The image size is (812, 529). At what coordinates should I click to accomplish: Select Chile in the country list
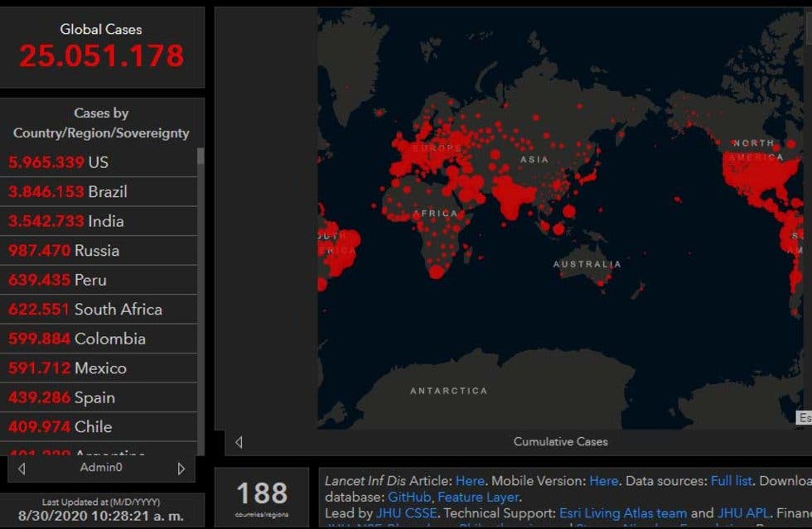point(99,426)
